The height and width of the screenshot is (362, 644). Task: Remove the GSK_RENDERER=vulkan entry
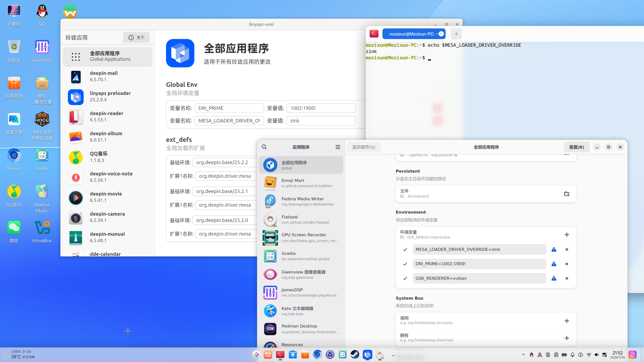click(x=567, y=278)
